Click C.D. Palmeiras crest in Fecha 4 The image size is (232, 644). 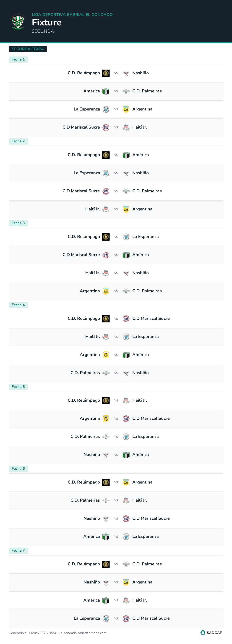(x=106, y=373)
